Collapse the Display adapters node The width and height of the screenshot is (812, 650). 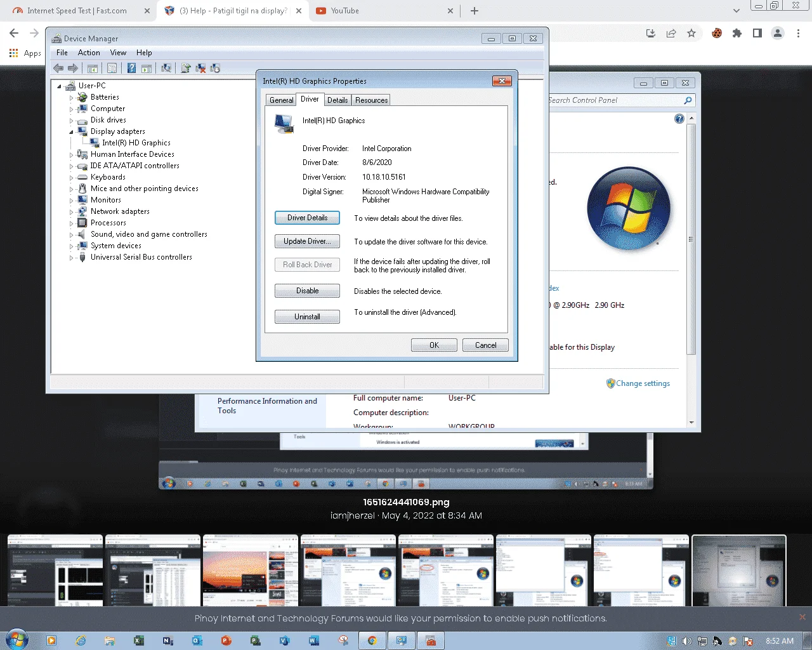tap(71, 132)
